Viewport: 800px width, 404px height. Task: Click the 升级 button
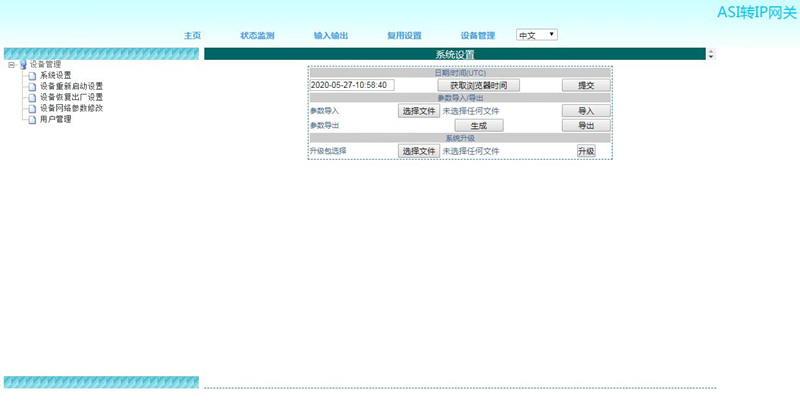pos(586,151)
